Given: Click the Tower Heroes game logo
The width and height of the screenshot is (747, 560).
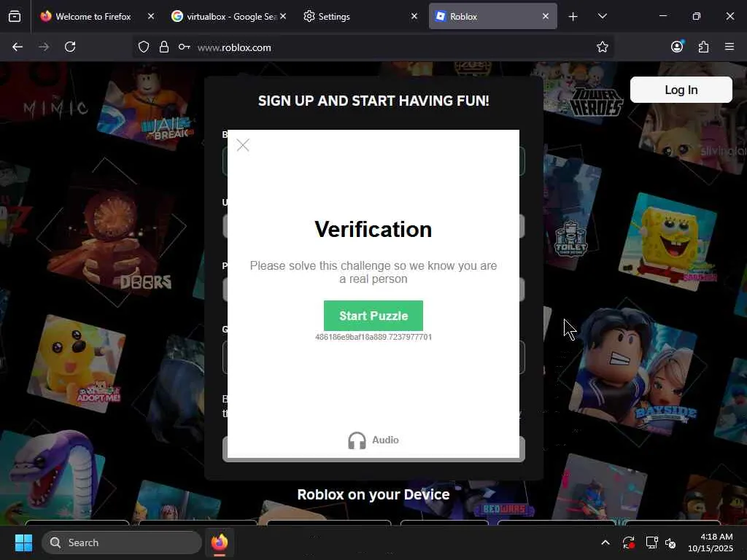Looking at the screenshot, I should click(x=597, y=102).
